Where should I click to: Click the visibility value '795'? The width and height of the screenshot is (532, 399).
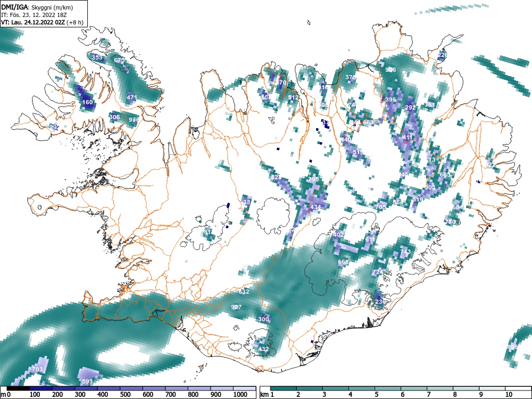(x=313, y=179)
